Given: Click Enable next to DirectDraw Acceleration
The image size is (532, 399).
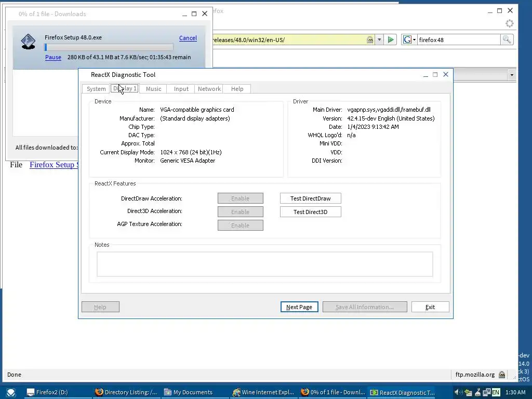Looking at the screenshot, I should (x=240, y=198).
